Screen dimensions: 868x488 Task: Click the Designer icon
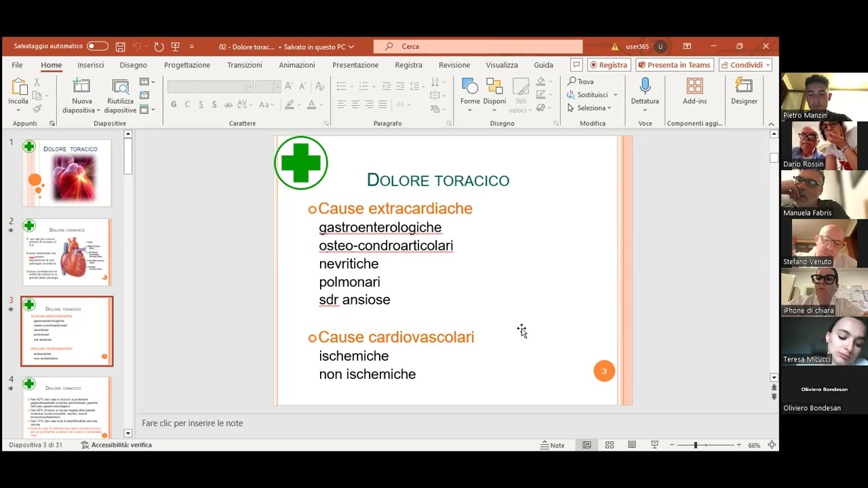tap(744, 86)
